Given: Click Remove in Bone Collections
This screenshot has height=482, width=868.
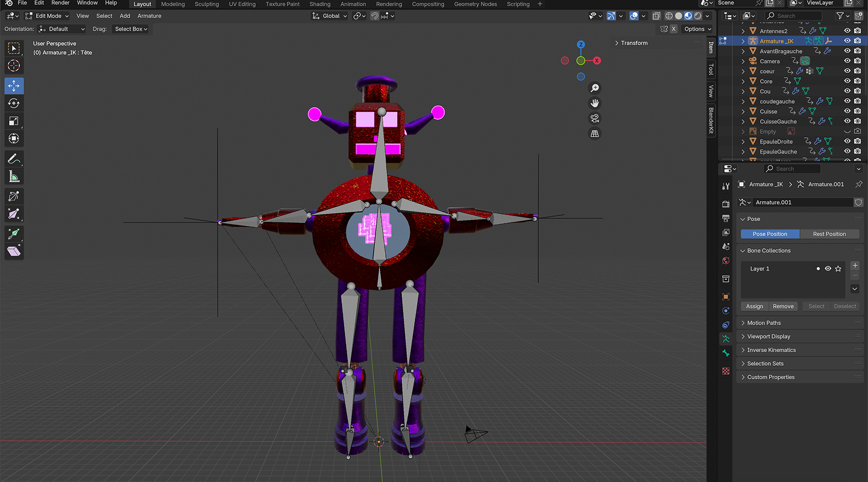Looking at the screenshot, I should pyautogui.click(x=783, y=306).
